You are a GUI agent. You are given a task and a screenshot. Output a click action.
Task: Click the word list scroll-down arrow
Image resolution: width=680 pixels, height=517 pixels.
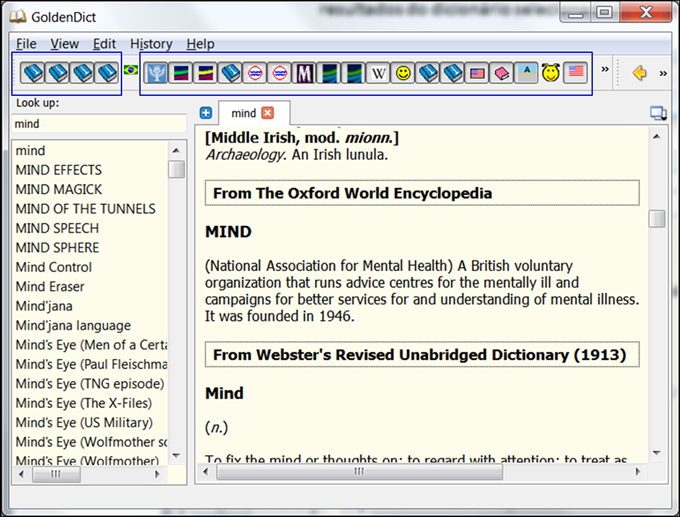(176, 455)
